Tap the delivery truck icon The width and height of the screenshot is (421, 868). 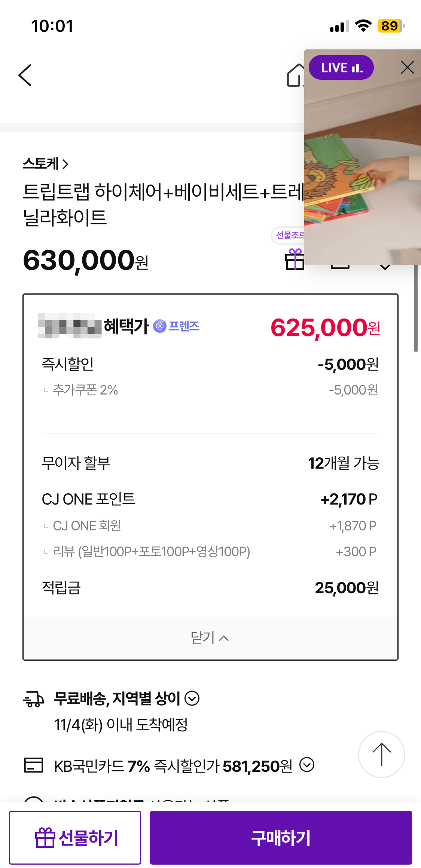[x=34, y=699]
